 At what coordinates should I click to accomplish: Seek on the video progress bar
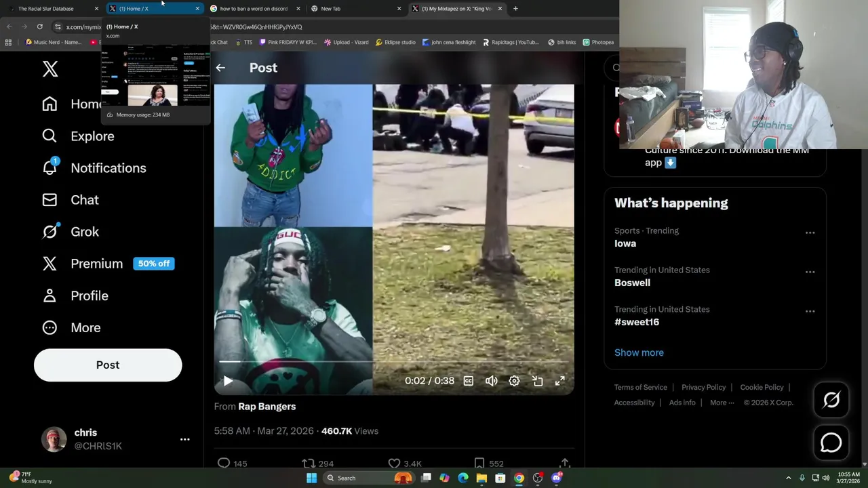tap(393, 363)
